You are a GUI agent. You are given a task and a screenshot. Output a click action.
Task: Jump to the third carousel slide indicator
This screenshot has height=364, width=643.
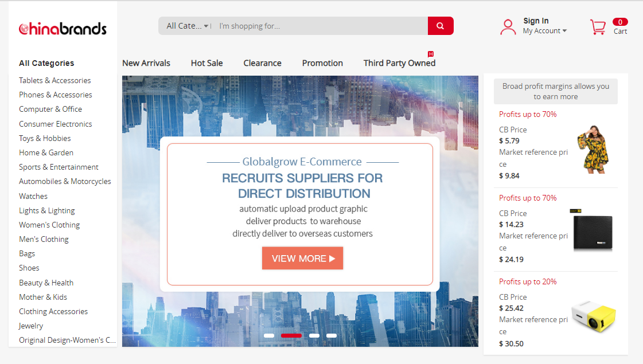coord(314,336)
